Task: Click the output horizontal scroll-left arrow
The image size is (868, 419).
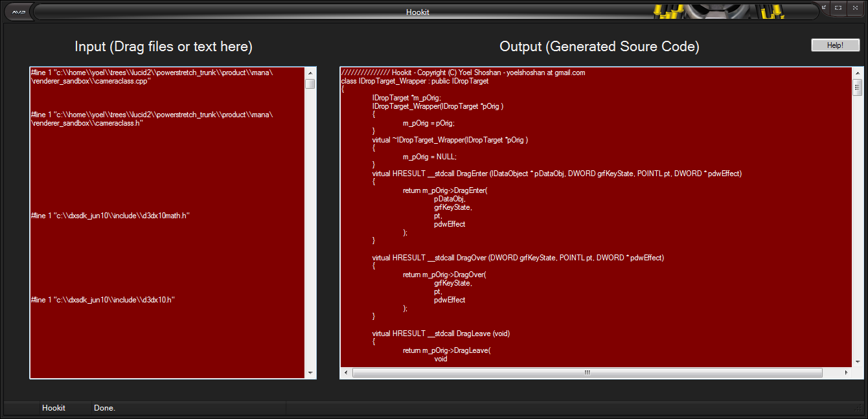Action: [x=346, y=372]
